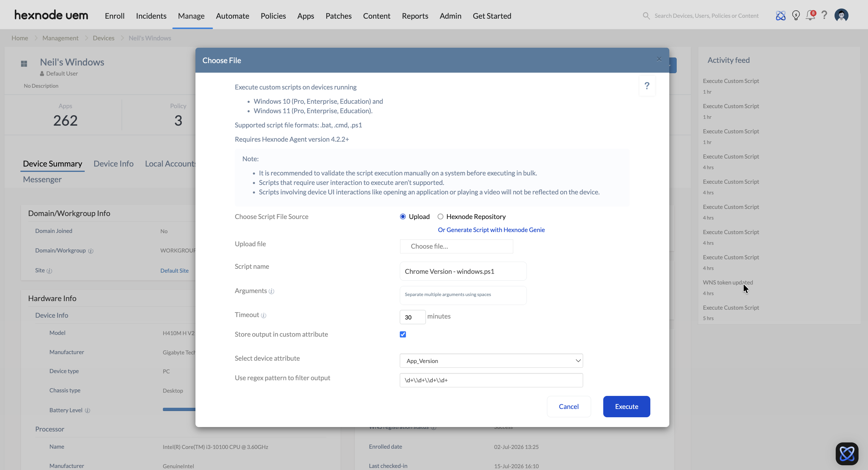Open notifications bell icon

click(x=810, y=15)
